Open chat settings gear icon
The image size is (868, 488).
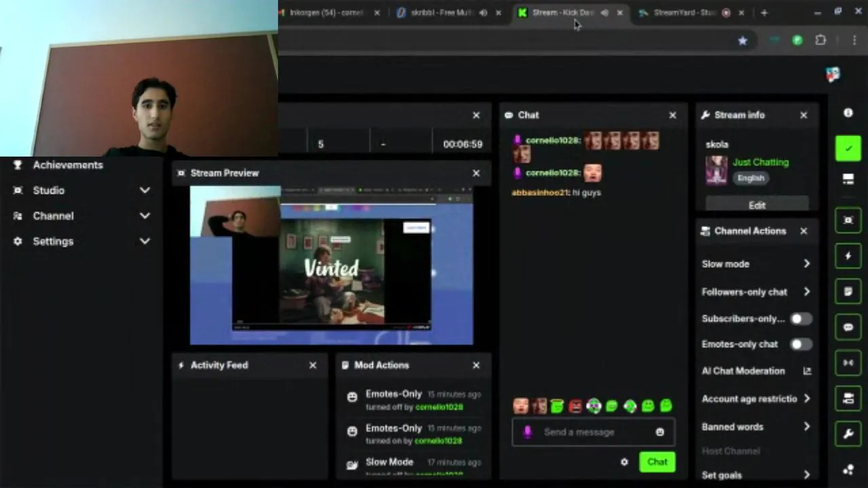[x=625, y=462]
